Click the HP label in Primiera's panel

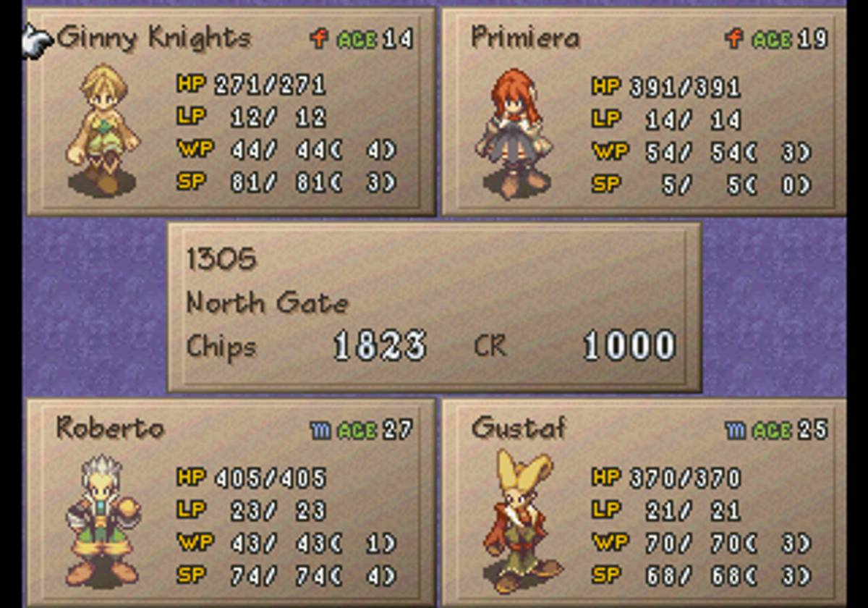pos(606,86)
